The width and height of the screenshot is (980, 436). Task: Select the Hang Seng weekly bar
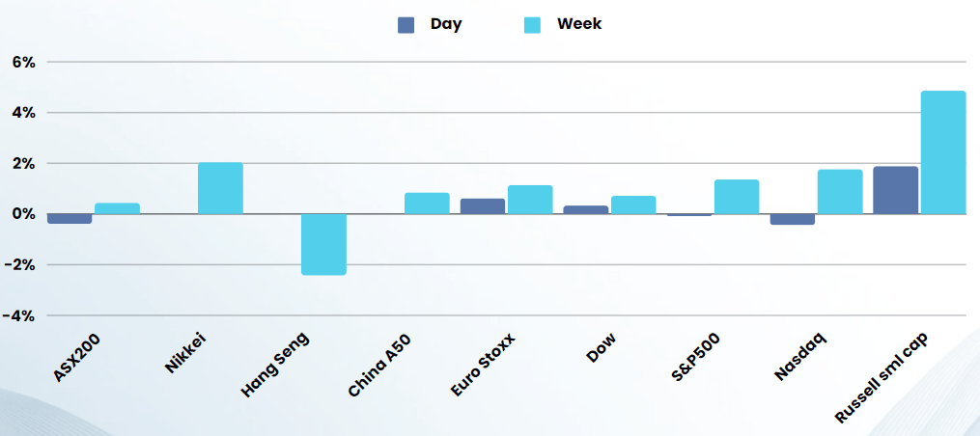pyautogui.click(x=323, y=244)
